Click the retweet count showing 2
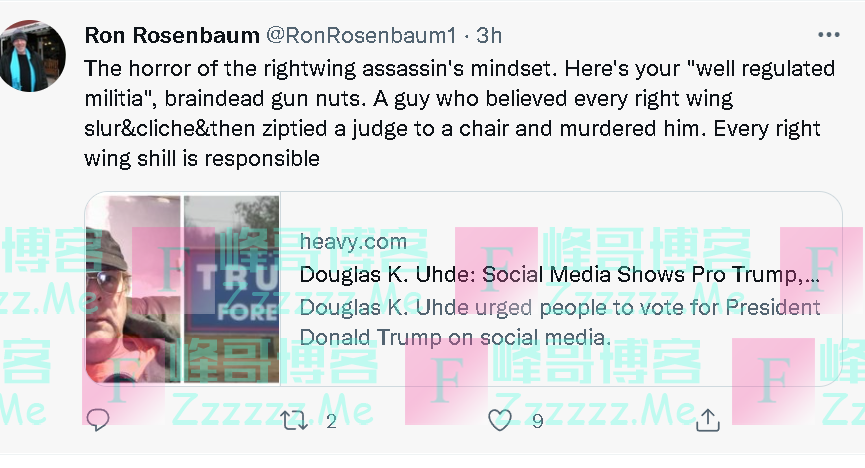Image resolution: width=865 pixels, height=468 pixels. [x=331, y=422]
